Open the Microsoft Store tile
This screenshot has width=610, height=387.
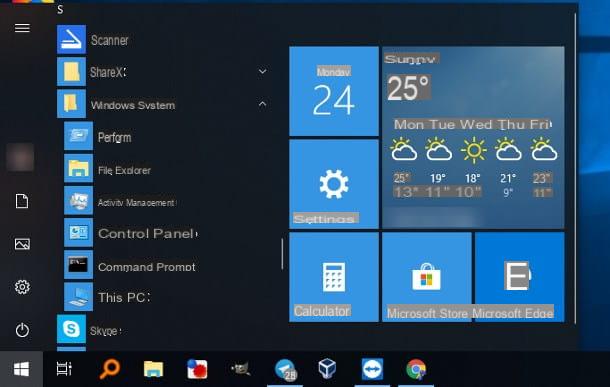[427, 277]
